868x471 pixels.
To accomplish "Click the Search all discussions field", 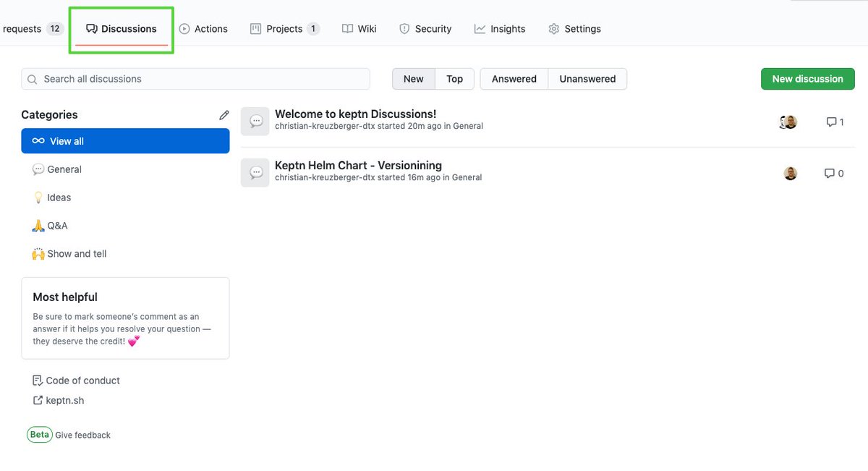I will (195, 79).
